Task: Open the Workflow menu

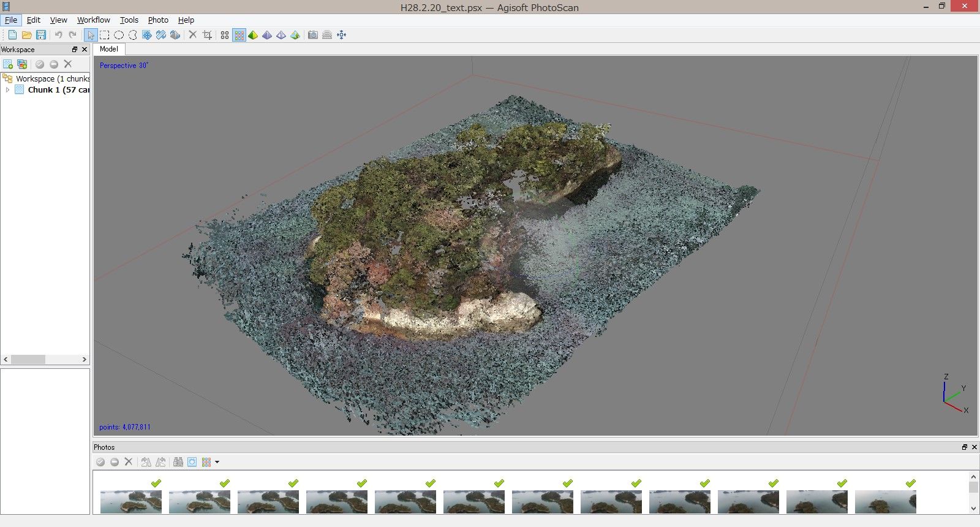Action: pos(93,20)
